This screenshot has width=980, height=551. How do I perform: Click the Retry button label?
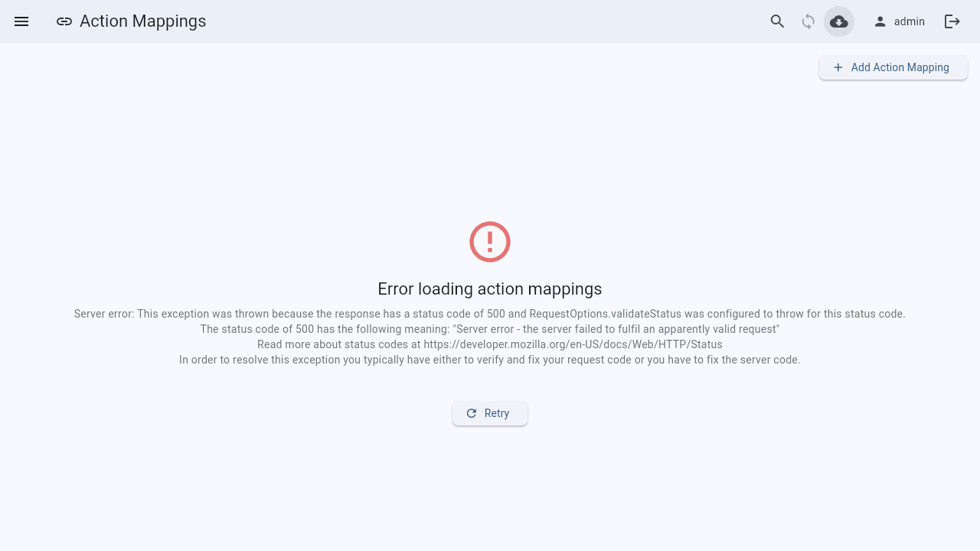[x=497, y=413]
